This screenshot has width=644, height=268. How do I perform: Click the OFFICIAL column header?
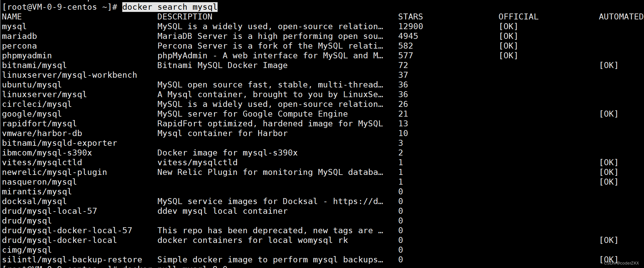click(519, 17)
